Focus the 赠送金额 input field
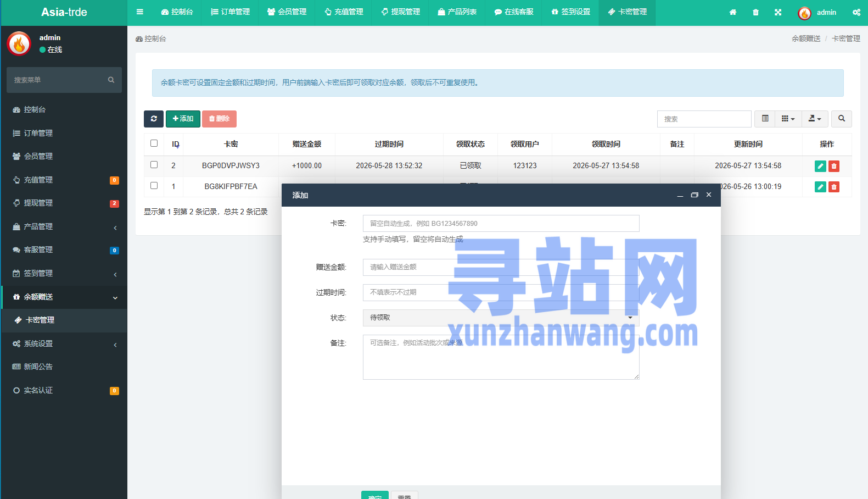868x499 pixels. pos(501,267)
